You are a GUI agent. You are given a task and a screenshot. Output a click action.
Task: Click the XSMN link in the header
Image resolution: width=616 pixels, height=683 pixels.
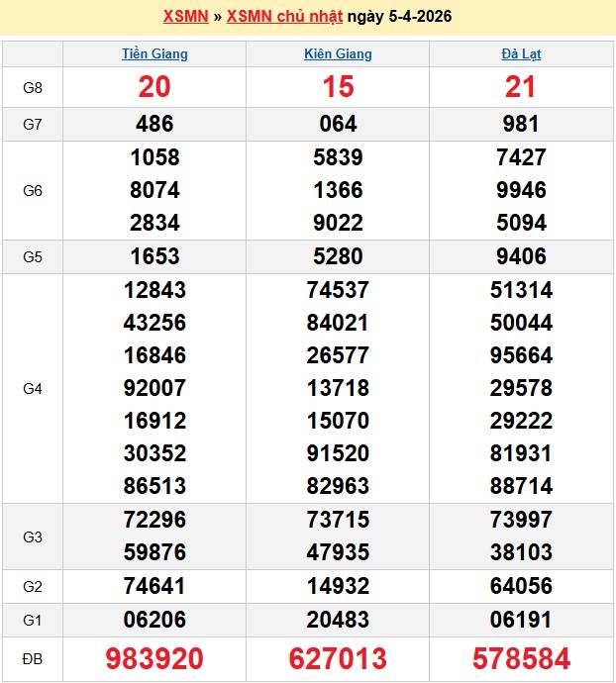tap(185, 17)
